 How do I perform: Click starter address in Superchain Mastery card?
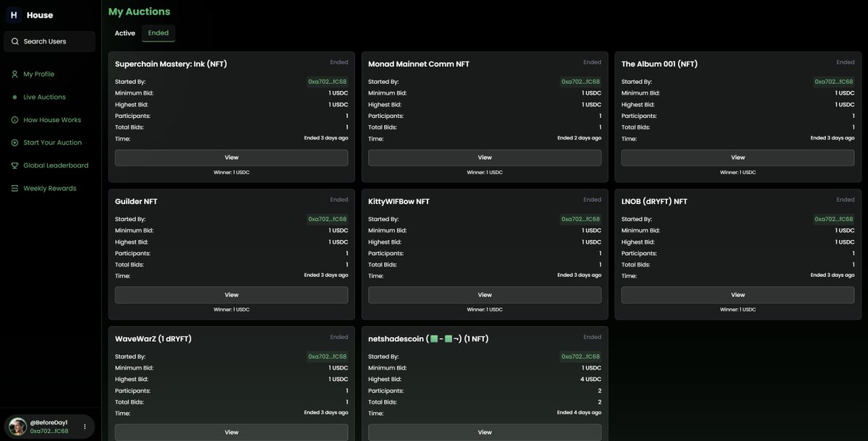pos(328,82)
